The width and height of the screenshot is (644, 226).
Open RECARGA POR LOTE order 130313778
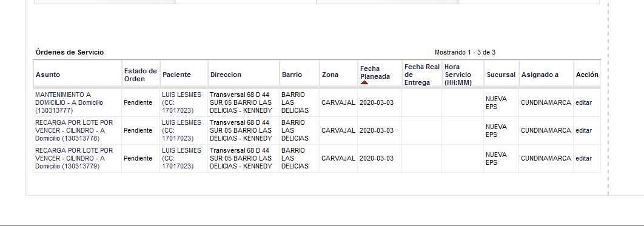(74, 130)
